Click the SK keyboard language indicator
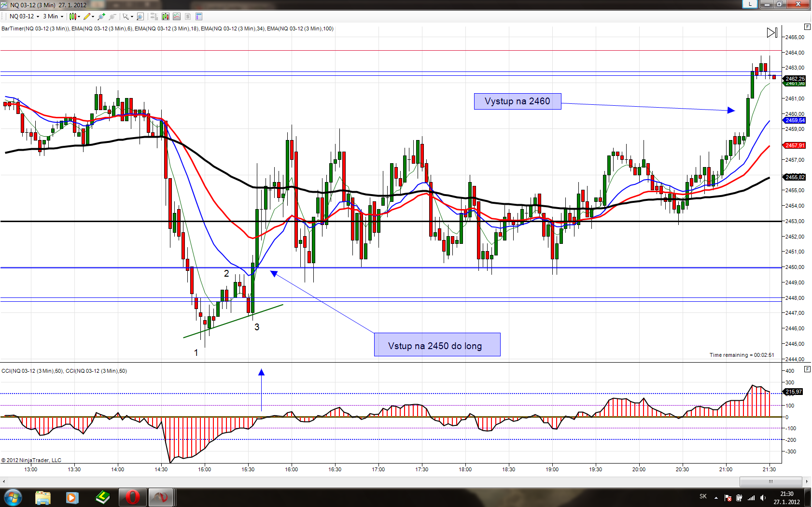This screenshot has height=507, width=812. coord(703,496)
